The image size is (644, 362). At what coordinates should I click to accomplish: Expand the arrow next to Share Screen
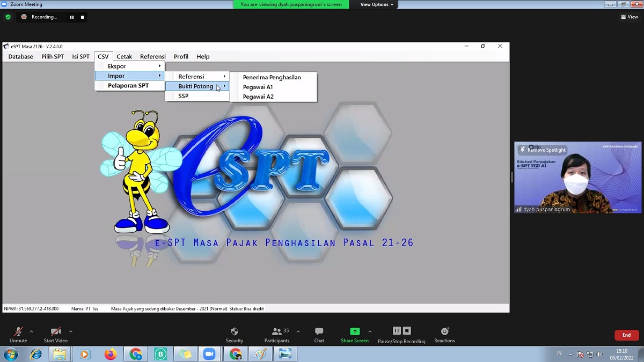point(370,331)
